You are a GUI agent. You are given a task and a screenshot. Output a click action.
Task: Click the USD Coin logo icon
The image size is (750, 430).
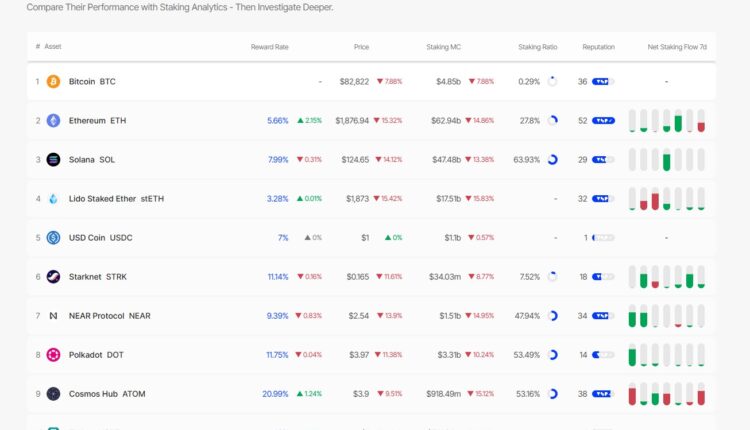point(53,237)
